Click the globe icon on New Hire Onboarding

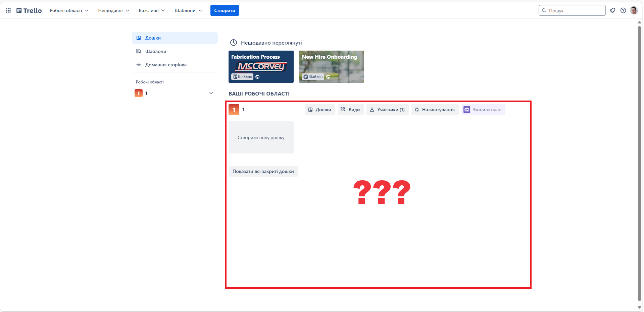(x=328, y=77)
